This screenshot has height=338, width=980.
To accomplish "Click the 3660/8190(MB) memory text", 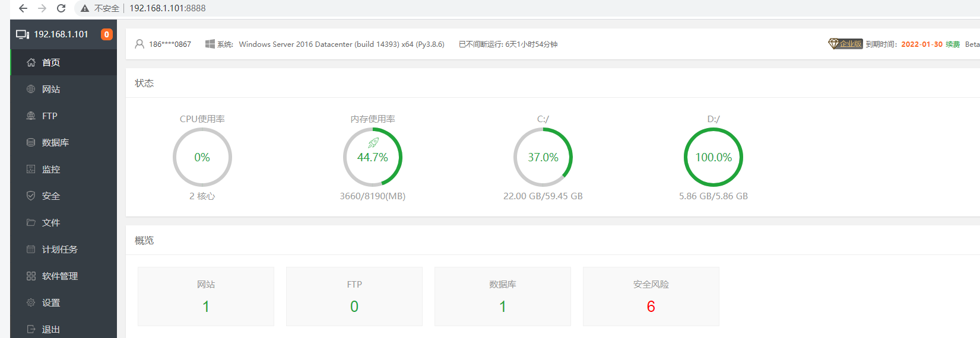I will tap(373, 196).
